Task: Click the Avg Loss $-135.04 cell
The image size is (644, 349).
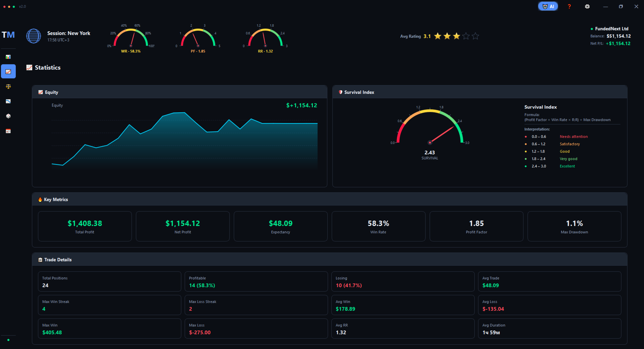Action: (x=549, y=305)
